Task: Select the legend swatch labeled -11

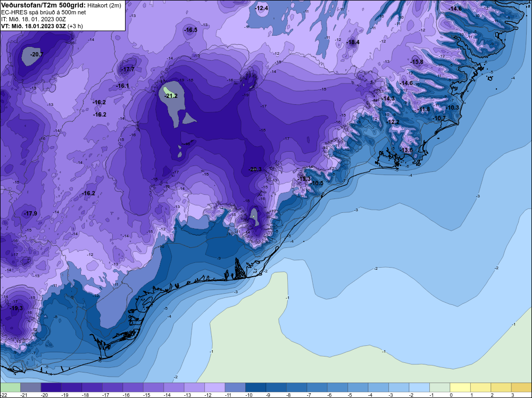Action: [x=235, y=387]
